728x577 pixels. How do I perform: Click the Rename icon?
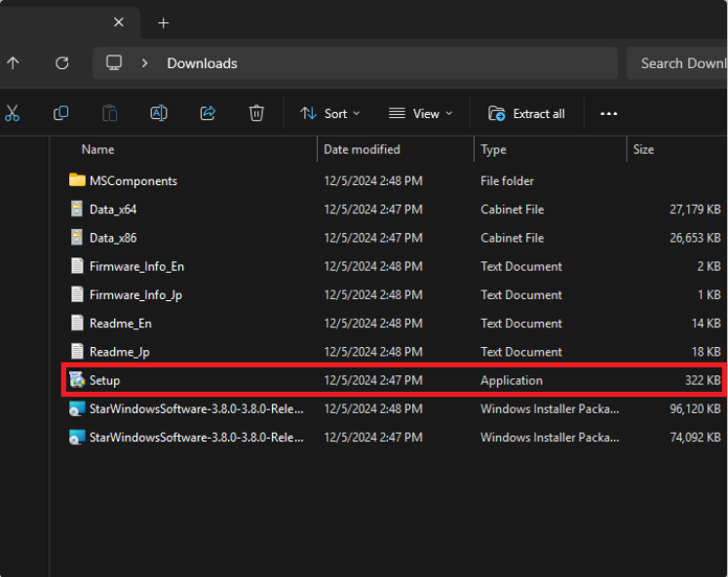click(x=159, y=113)
